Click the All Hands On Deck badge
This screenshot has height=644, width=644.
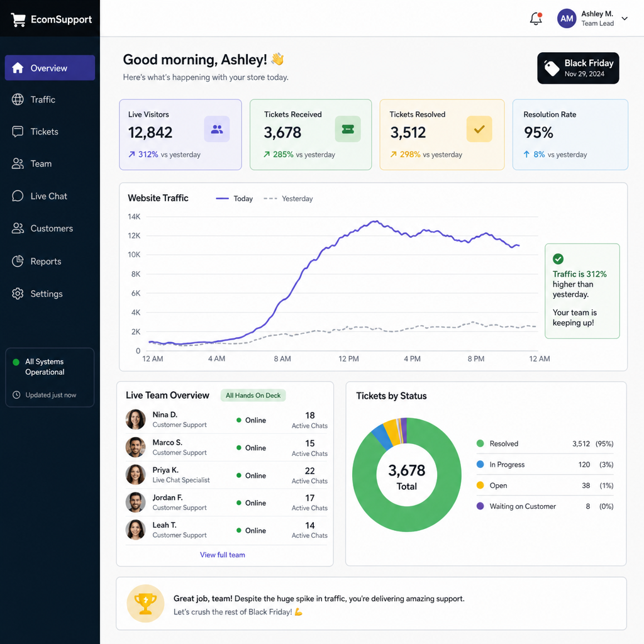[x=253, y=396]
